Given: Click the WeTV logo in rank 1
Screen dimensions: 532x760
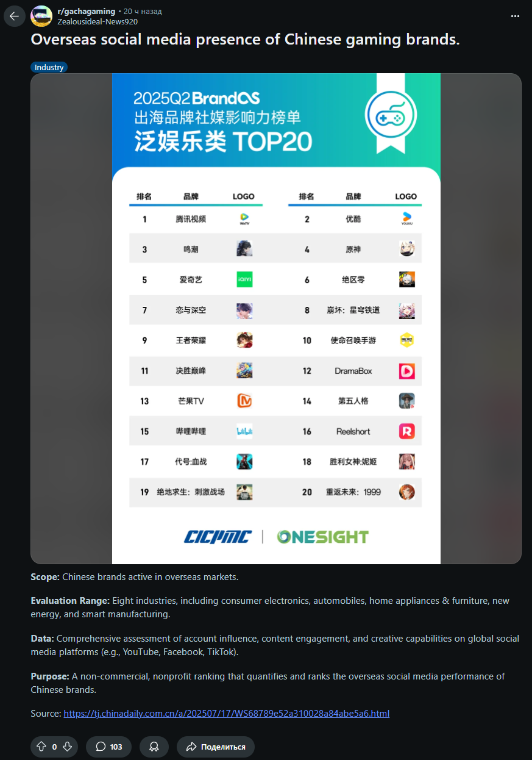Looking at the screenshot, I should [x=244, y=218].
